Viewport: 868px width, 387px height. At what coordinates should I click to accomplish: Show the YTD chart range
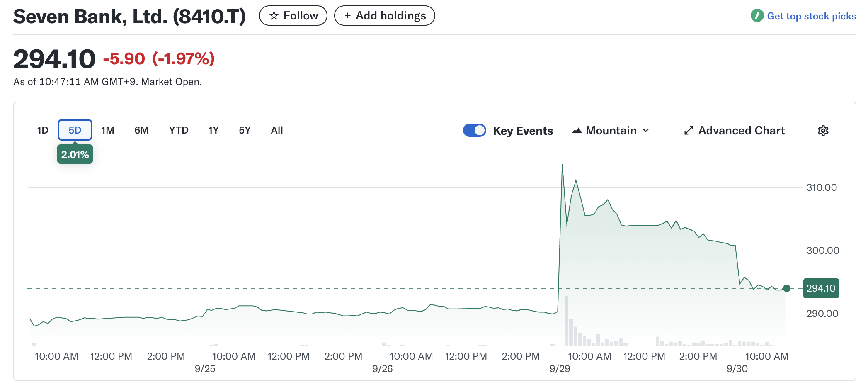pos(179,130)
